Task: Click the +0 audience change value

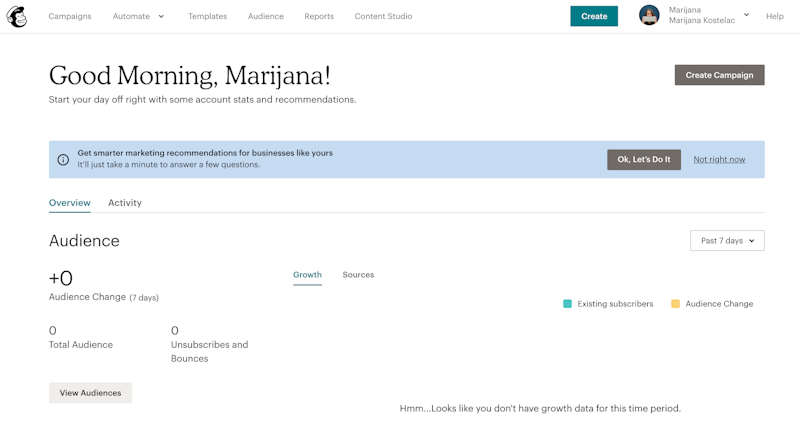Action: pyautogui.click(x=61, y=278)
